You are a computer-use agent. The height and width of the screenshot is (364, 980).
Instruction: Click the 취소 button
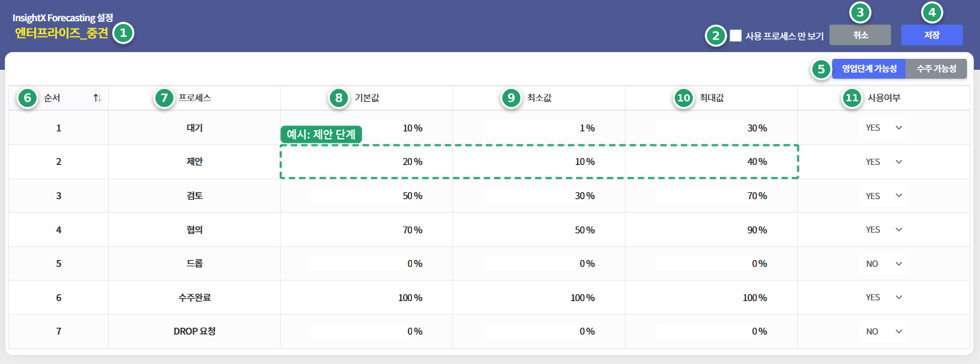tap(860, 35)
